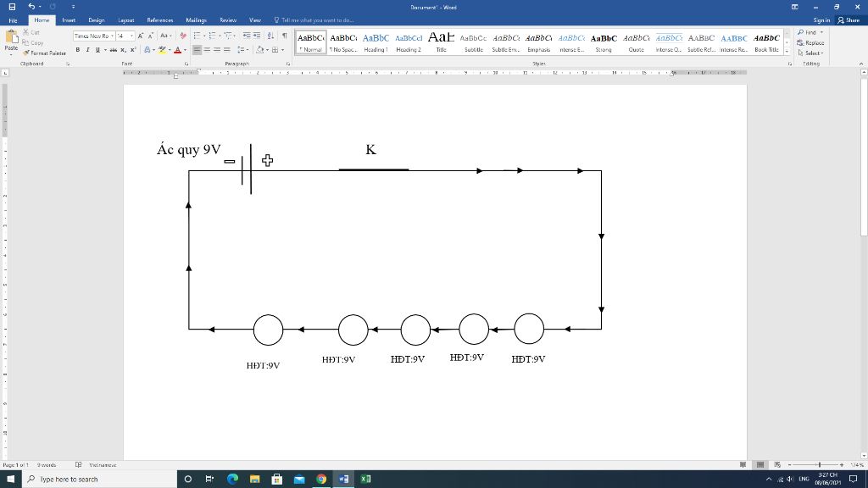The height and width of the screenshot is (488, 868).
Task: Toggle italic formatting
Action: 87,50
